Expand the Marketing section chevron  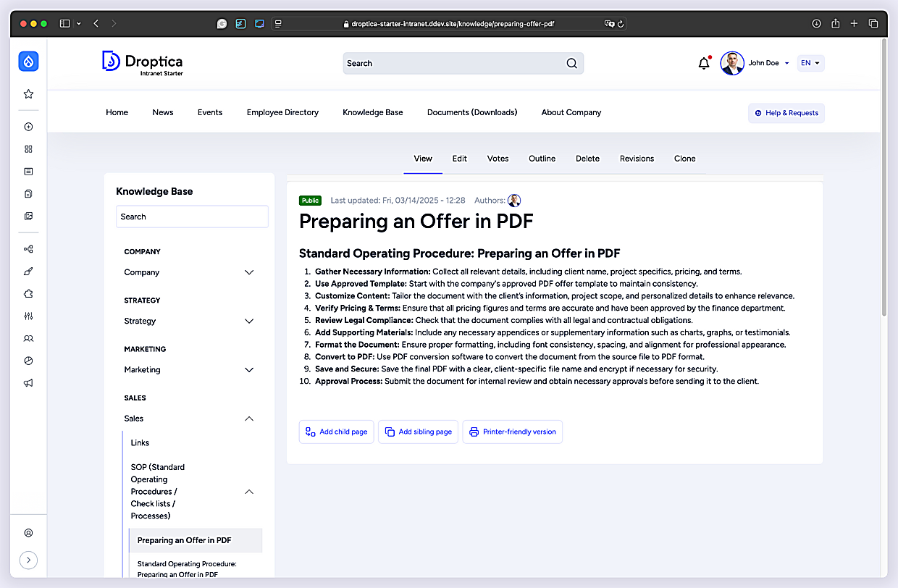(x=249, y=369)
